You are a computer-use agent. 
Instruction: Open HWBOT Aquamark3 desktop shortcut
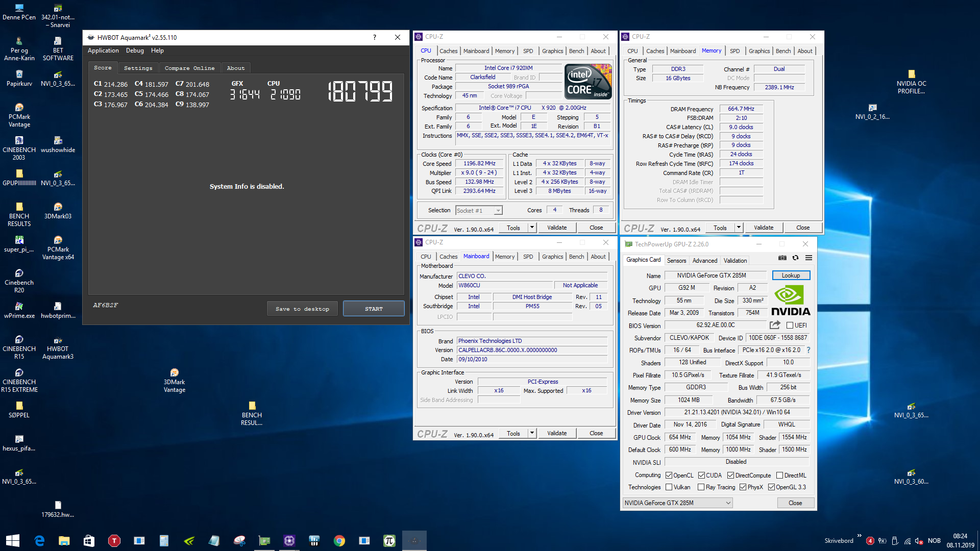tap(58, 347)
